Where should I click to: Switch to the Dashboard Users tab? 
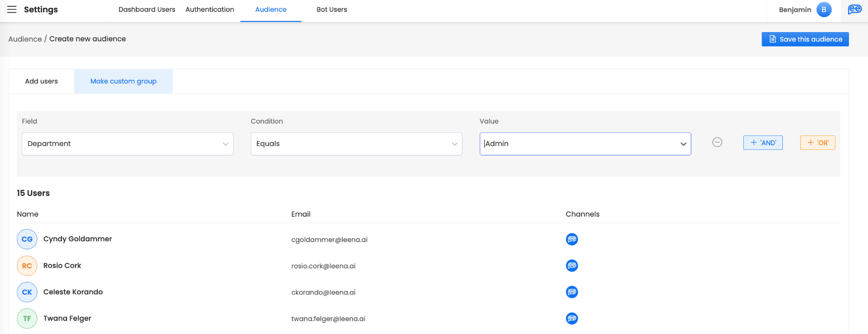tap(147, 9)
